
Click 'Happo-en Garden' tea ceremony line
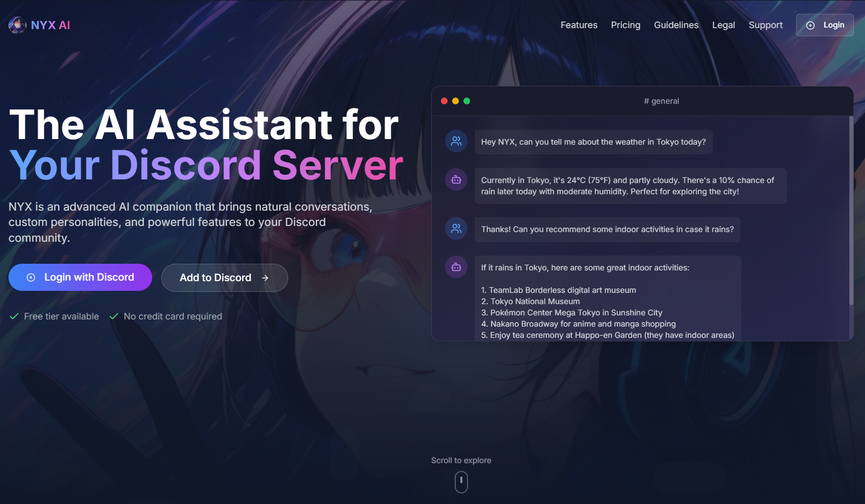pos(607,335)
